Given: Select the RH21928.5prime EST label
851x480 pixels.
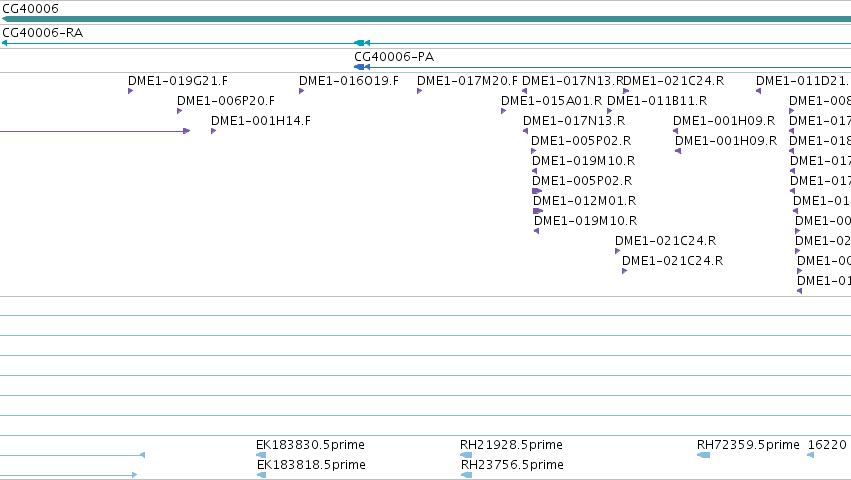Looking at the screenshot, I should pyautogui.click(x=511, y=445).
